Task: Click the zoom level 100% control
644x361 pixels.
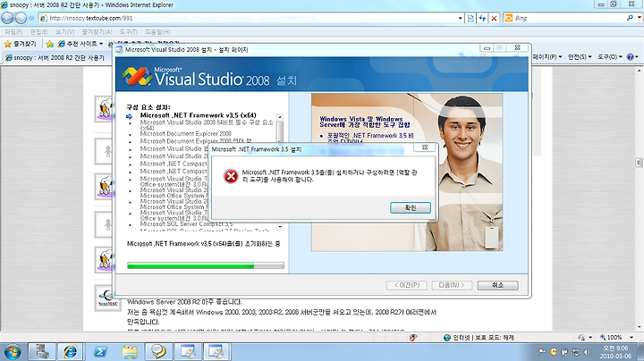Action: tap(617, 337)
